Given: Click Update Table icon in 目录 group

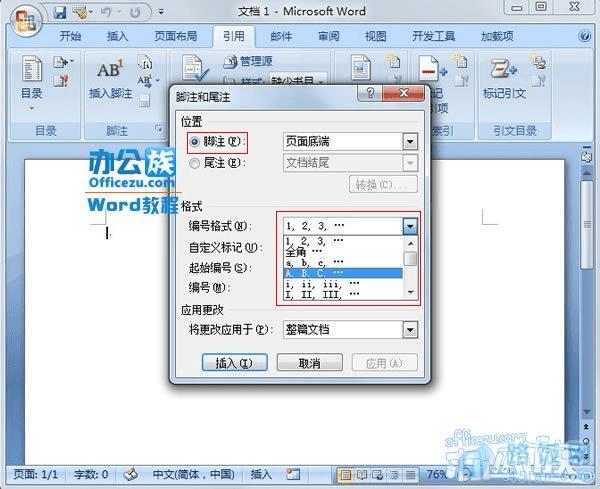Looking at the screenshot, I should 61,81.
